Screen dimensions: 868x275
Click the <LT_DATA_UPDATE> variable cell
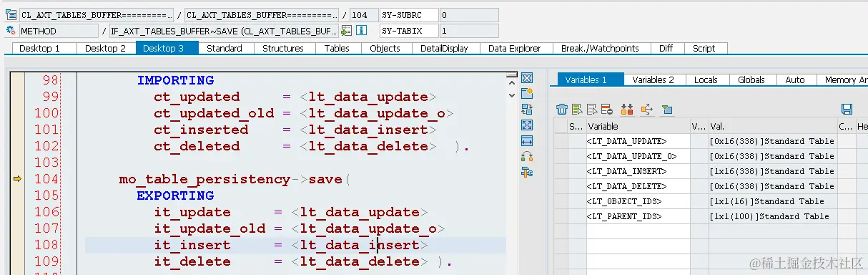(x=638, y=141)
